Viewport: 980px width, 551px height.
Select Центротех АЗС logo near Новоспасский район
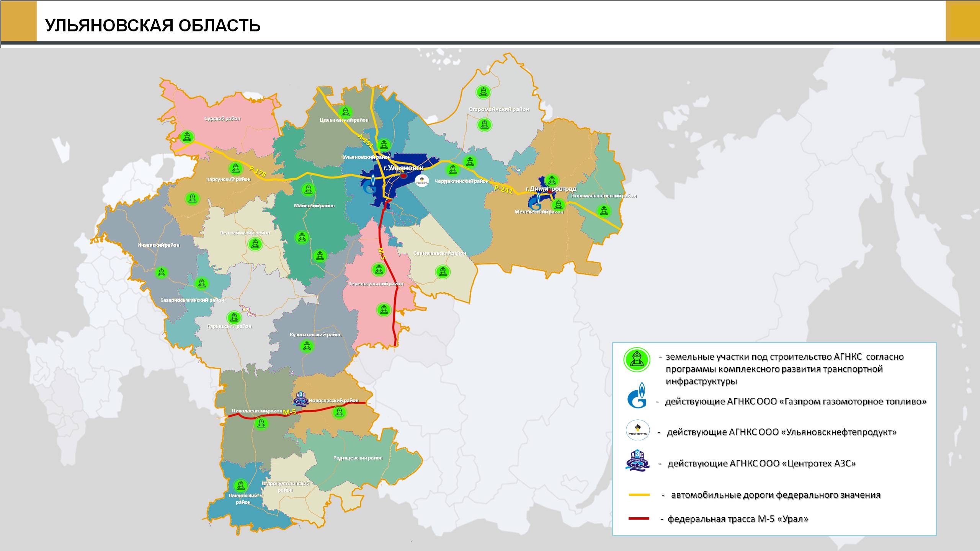point(301,399)
